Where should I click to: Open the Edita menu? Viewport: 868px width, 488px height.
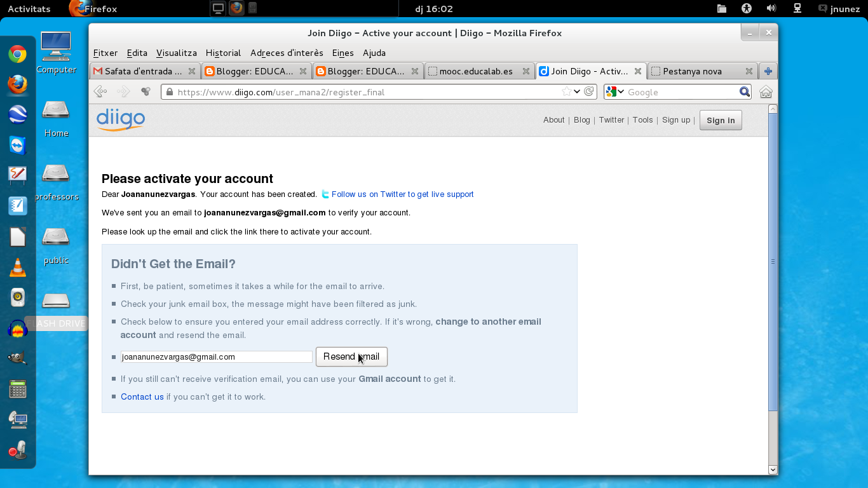(x=137, y=53)
